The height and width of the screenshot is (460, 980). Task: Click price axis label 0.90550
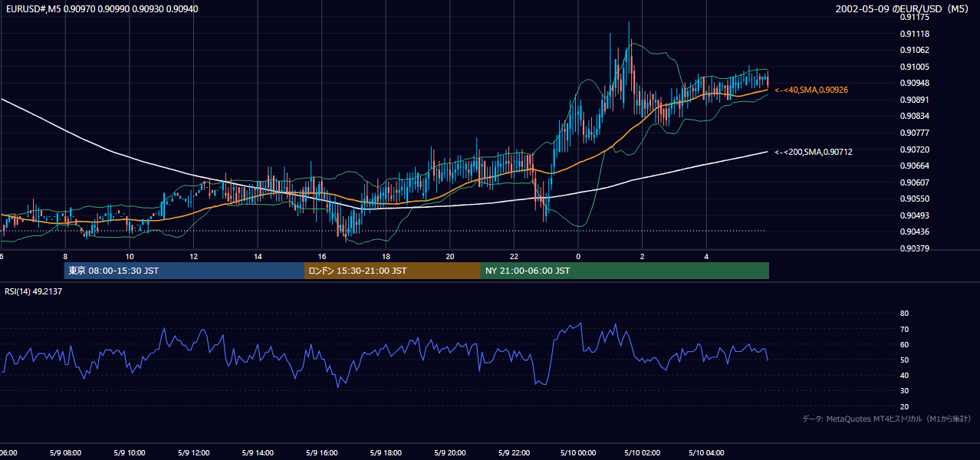914,199
